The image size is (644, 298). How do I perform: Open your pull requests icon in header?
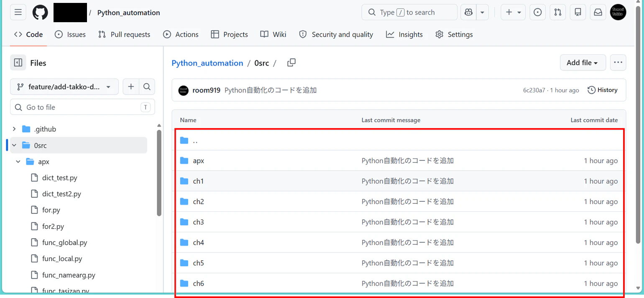[558, 13]
